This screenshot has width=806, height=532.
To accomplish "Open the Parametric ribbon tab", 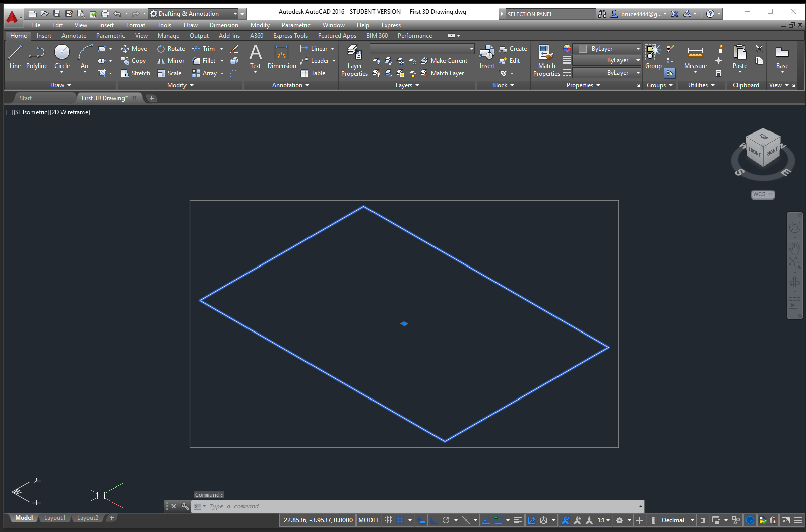I will [x=110, y=36].
